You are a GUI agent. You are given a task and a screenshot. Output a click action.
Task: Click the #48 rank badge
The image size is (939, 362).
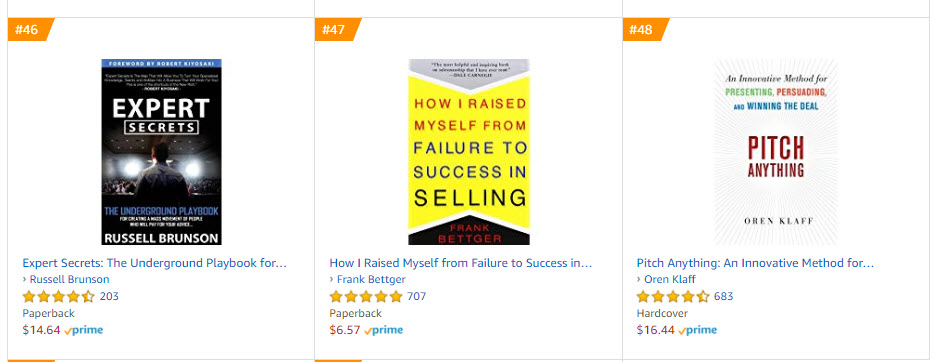tap(645, 29)
